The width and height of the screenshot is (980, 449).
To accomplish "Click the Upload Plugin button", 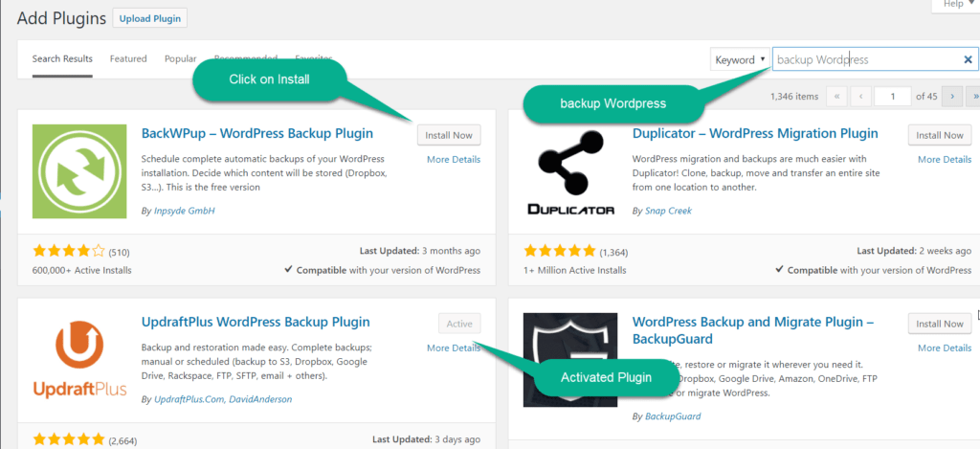I will (150, 19).
